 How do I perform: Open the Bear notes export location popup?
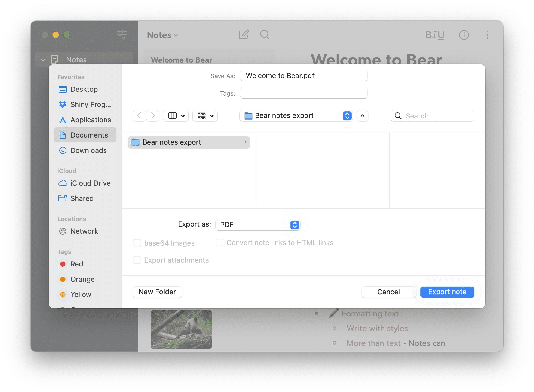tap(296, 116)
